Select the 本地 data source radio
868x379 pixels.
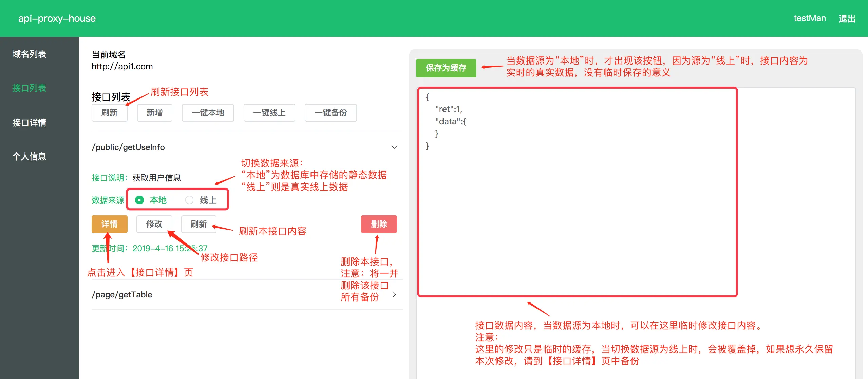click(x=139, y=200)
